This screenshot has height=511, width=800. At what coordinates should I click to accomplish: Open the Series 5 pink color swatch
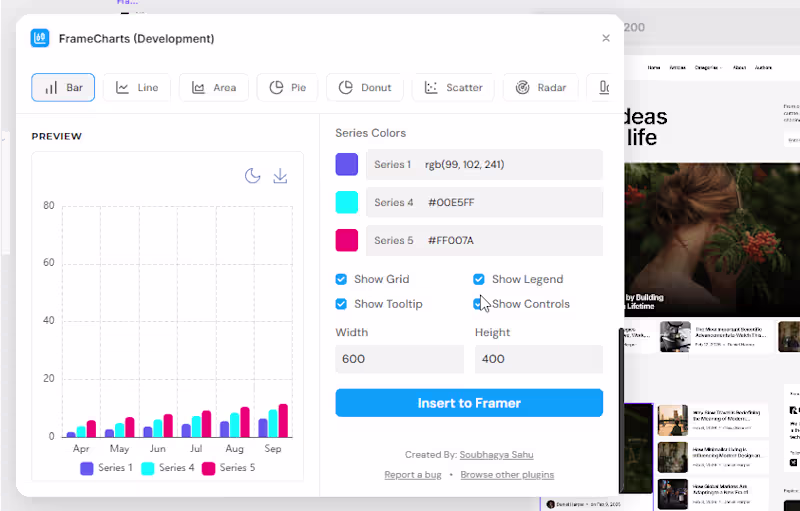[346, 240]
